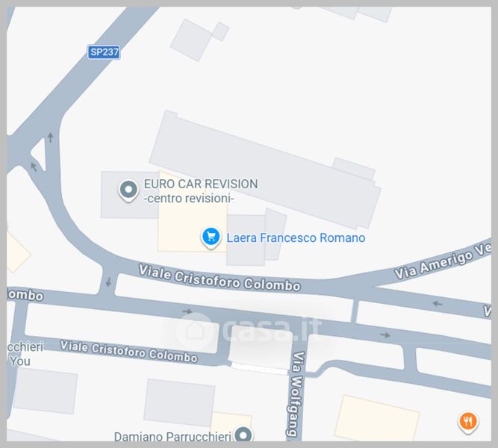Click the casa.it watermark logo
The width and height of the screenshot is (498, 448).
click(x=249, y=329)
